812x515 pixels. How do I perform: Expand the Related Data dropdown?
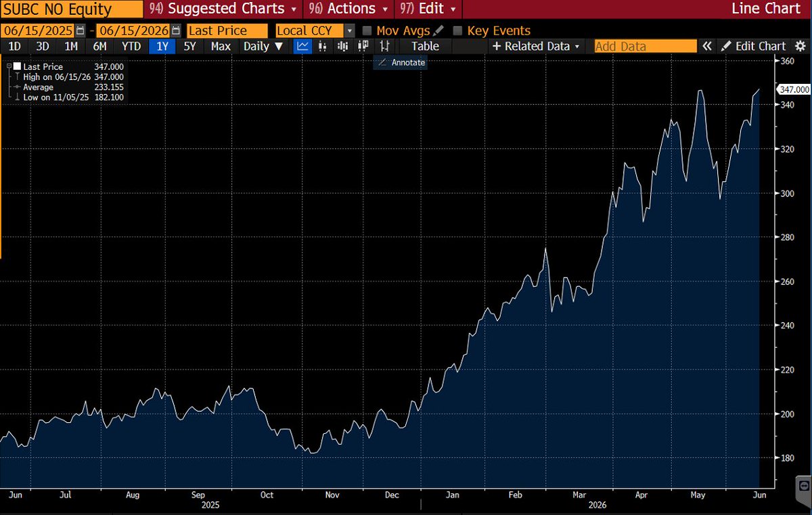coord(536,46)
